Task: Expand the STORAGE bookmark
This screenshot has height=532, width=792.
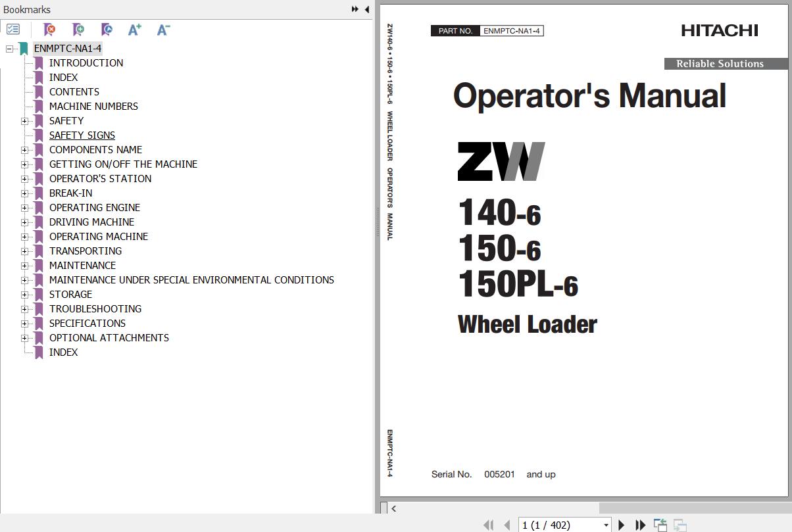Action: coord(24,295)
